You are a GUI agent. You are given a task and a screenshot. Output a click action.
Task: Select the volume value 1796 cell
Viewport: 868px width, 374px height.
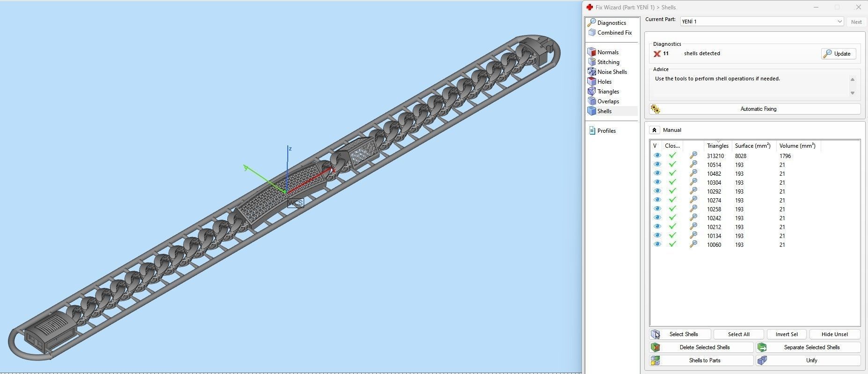coord(785,156)
